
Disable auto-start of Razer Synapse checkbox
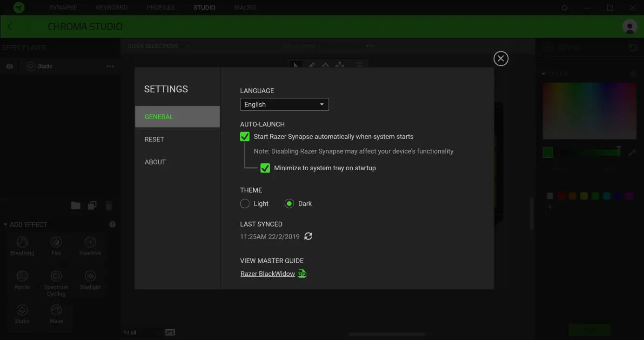click(x=245, y=137)
